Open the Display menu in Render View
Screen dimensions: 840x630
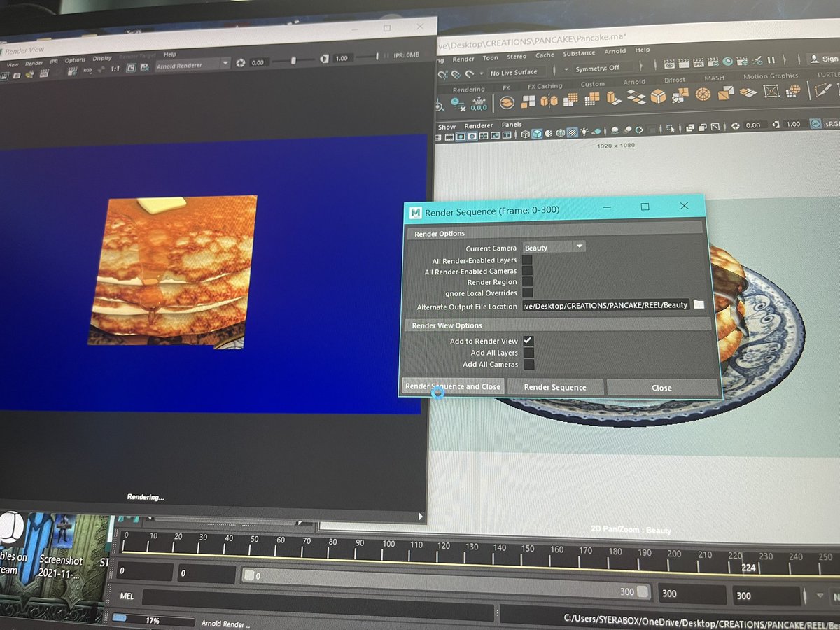(102, 59)
